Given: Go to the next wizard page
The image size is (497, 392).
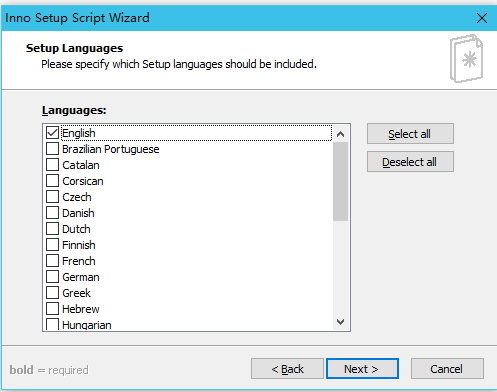Looking at the screenshot, I should pos(362,369).
